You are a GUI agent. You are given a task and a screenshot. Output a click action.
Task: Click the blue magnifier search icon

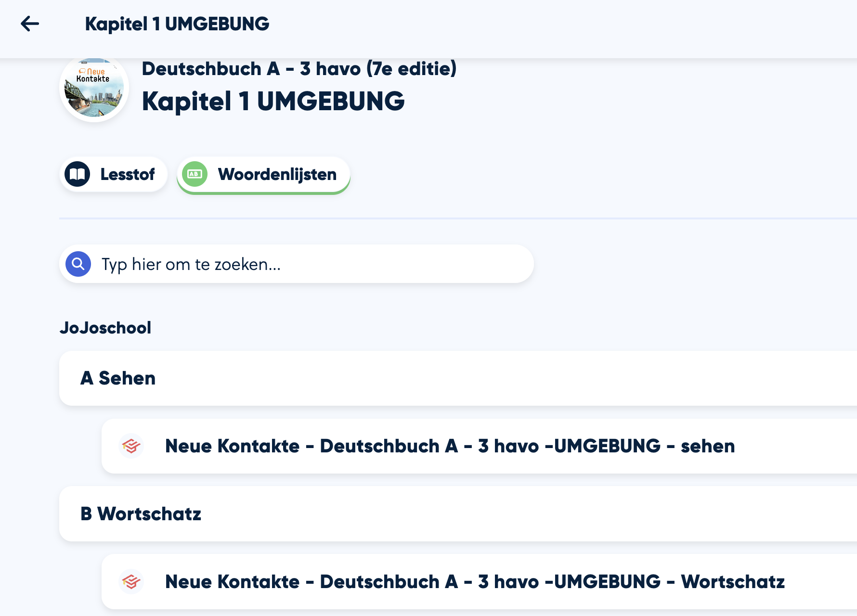(x=78, y=264)
